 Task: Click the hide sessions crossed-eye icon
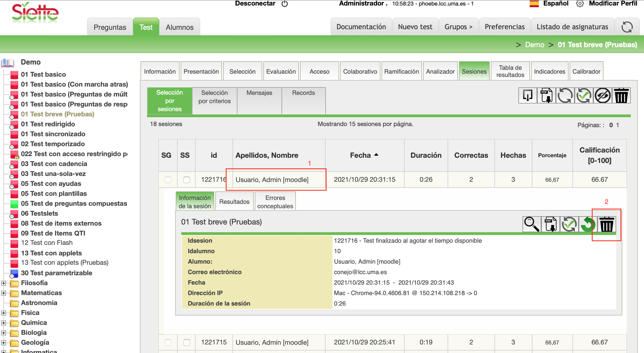(x=602, y=96)
